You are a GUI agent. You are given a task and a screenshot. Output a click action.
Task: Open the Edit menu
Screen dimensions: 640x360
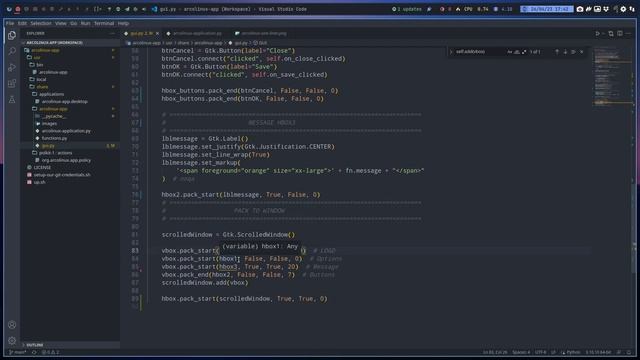click(x=22, y=23)
